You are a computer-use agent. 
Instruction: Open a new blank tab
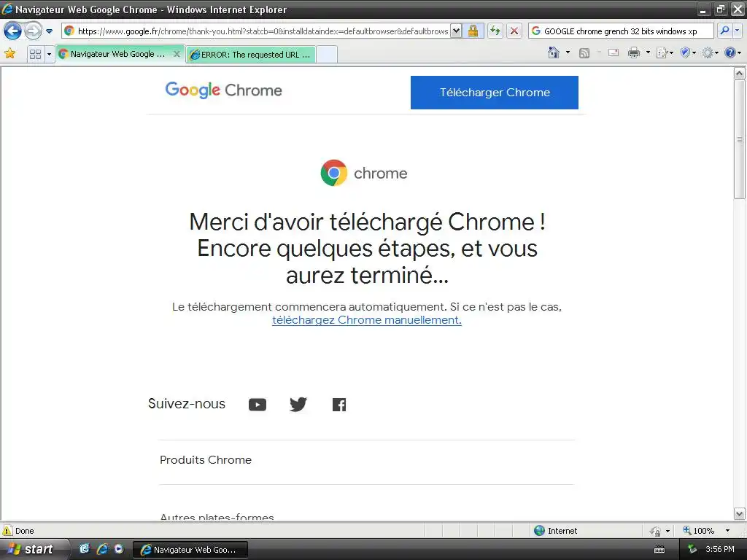[x=327, y=54]
